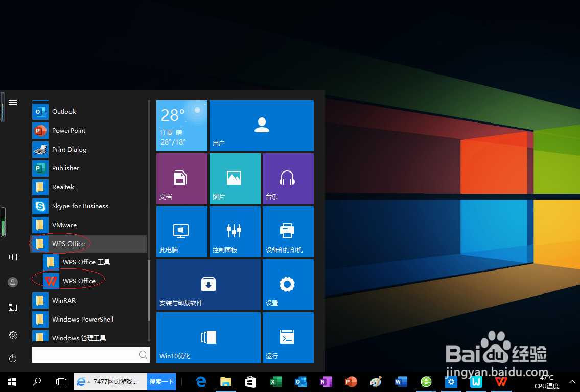
Task: Open WPS Office from taskbar
Action: [x=501, y=382]
